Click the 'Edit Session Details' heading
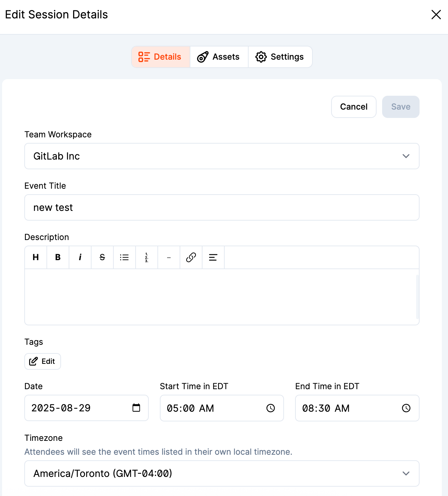 (x=57, y=15)
